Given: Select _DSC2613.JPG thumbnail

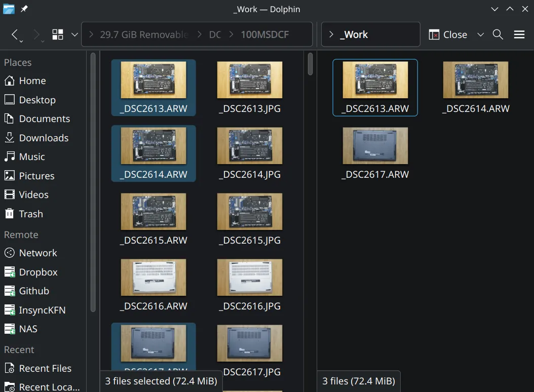Looking at the screenshot, I should tap(250, 80).
